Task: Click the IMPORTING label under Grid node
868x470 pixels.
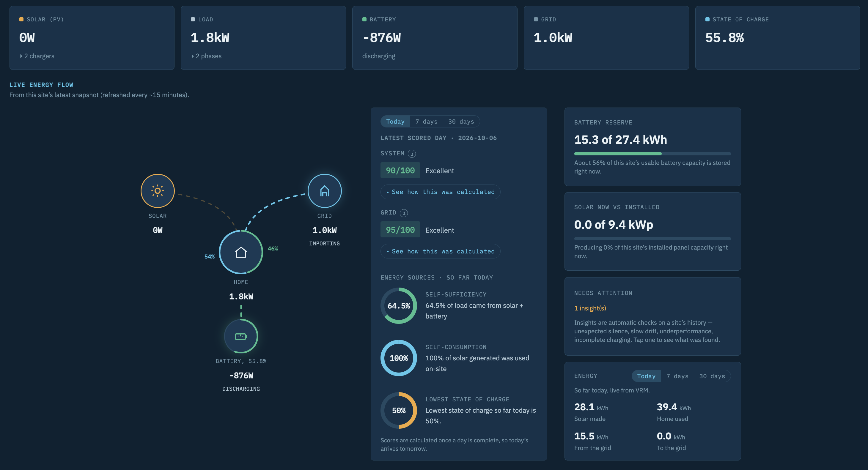Action: point(325,243)
